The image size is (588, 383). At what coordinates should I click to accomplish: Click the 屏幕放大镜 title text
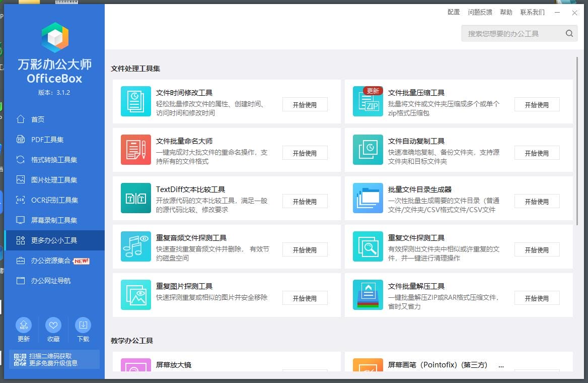[174, 365]
